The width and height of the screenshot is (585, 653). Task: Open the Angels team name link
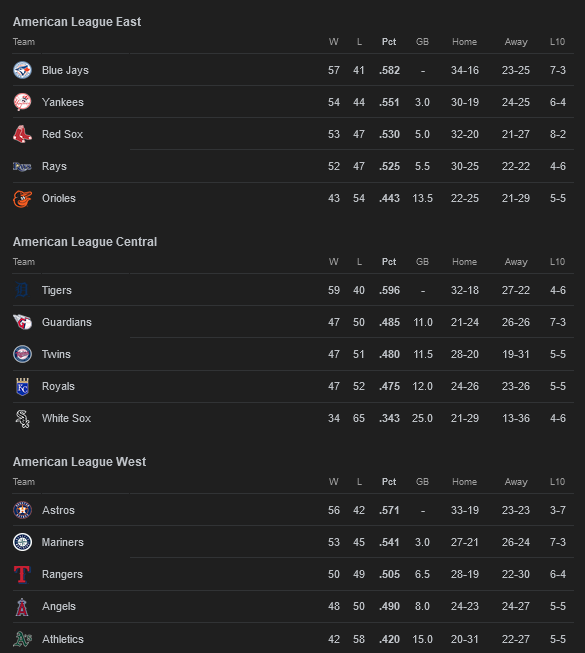[x=59, y=606]
